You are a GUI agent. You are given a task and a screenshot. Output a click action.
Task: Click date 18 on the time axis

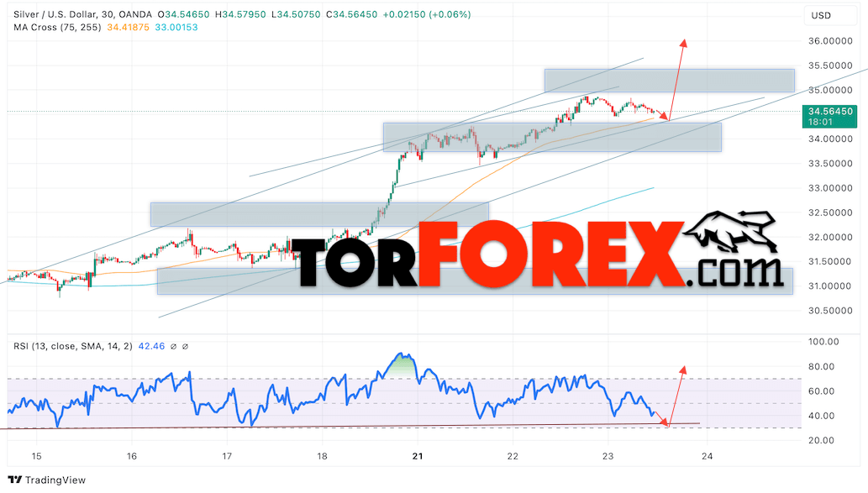(322, 457)
